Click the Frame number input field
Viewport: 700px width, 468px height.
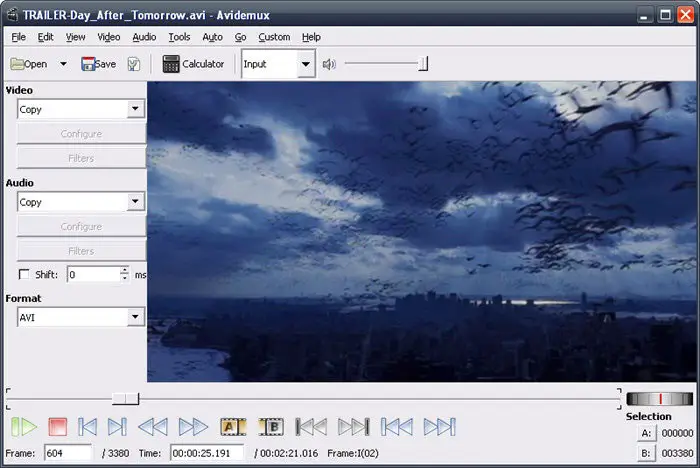point(68,453)
